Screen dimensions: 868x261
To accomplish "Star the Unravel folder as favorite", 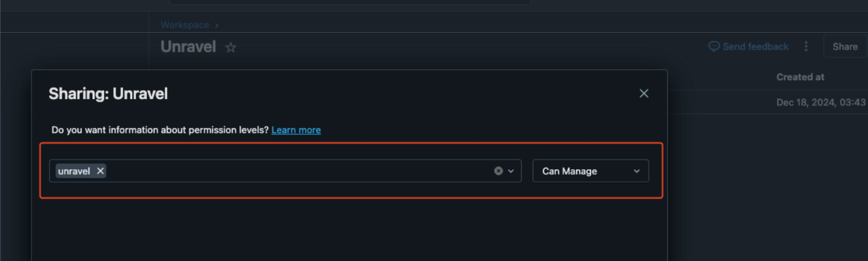I will 231,47.
